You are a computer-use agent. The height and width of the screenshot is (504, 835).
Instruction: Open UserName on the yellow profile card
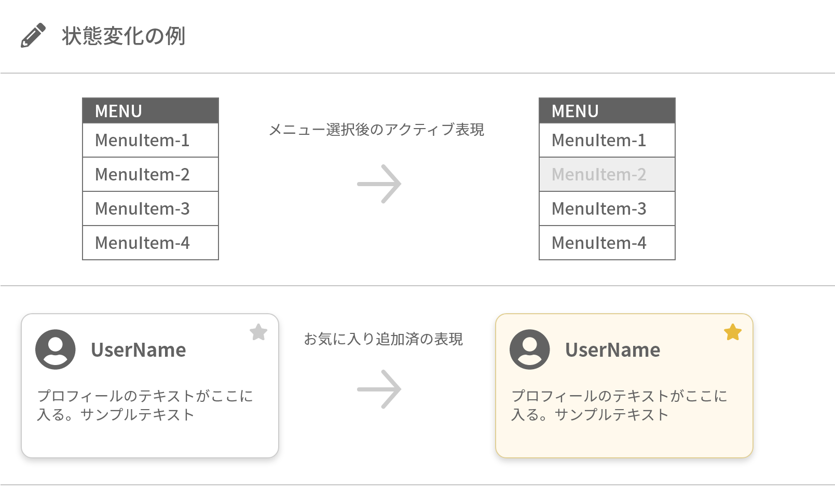613,350
